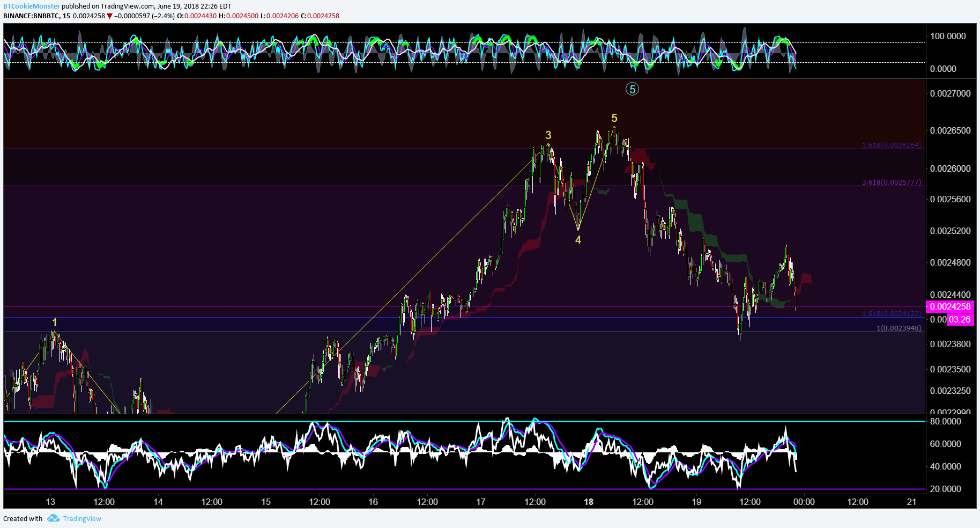Click the 0.0026000 price axis value
Screen dimensions: 980x528
tap(950, 168)
